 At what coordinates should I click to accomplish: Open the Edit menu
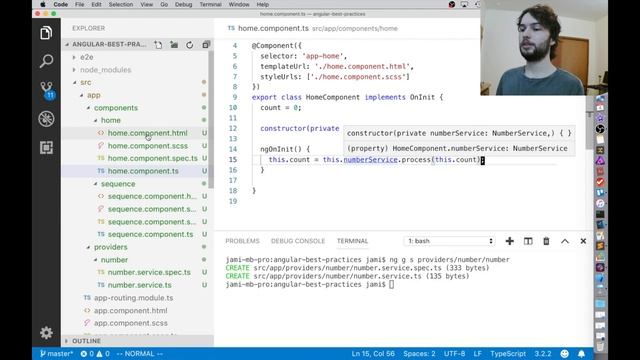96,4
